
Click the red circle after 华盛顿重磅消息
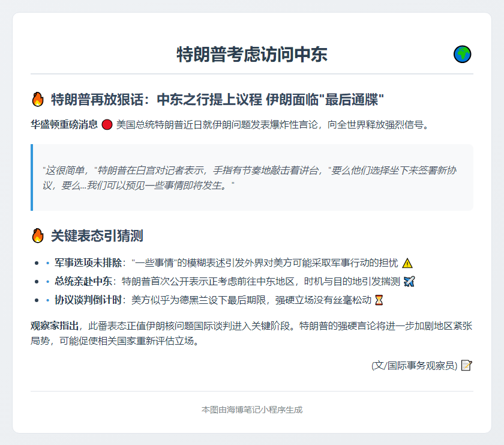click(x=107, y=124)
